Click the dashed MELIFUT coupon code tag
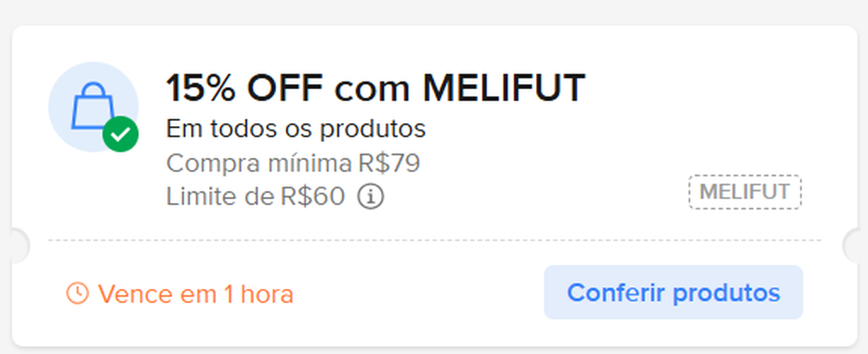Viewport: 868px width, 354px height. click(x=744, y=192)
